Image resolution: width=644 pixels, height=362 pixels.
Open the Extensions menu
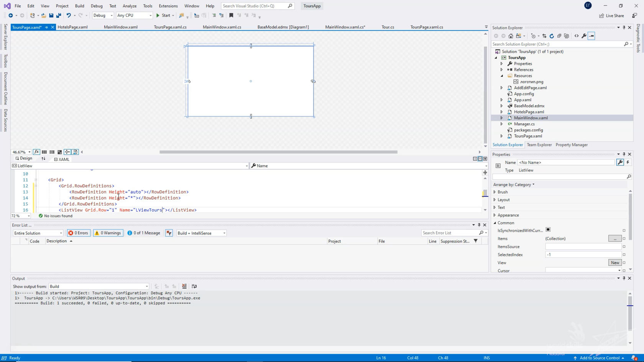tap(168, 6)
